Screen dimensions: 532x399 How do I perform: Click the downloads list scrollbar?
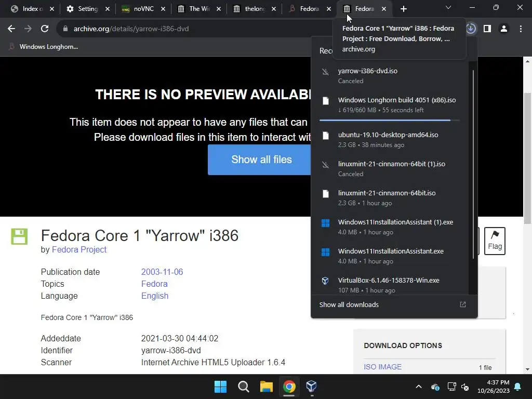pos(473,165)
